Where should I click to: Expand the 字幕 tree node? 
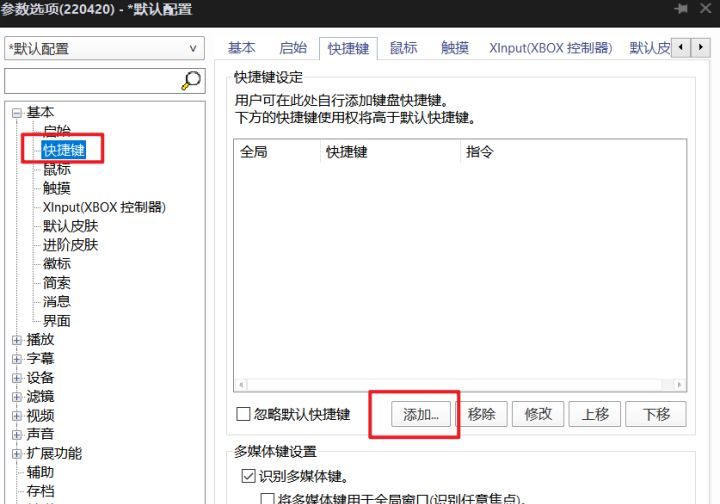click(x=17, y=358)
